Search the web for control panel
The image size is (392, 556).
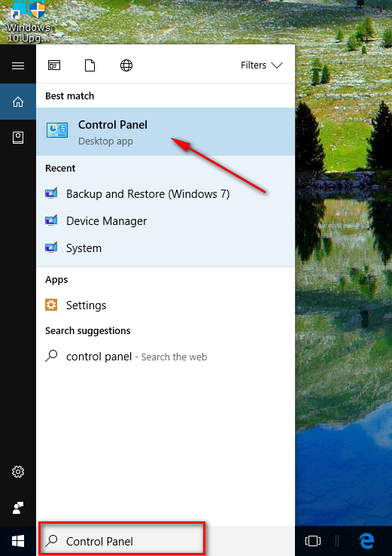[x=166, y=357]
